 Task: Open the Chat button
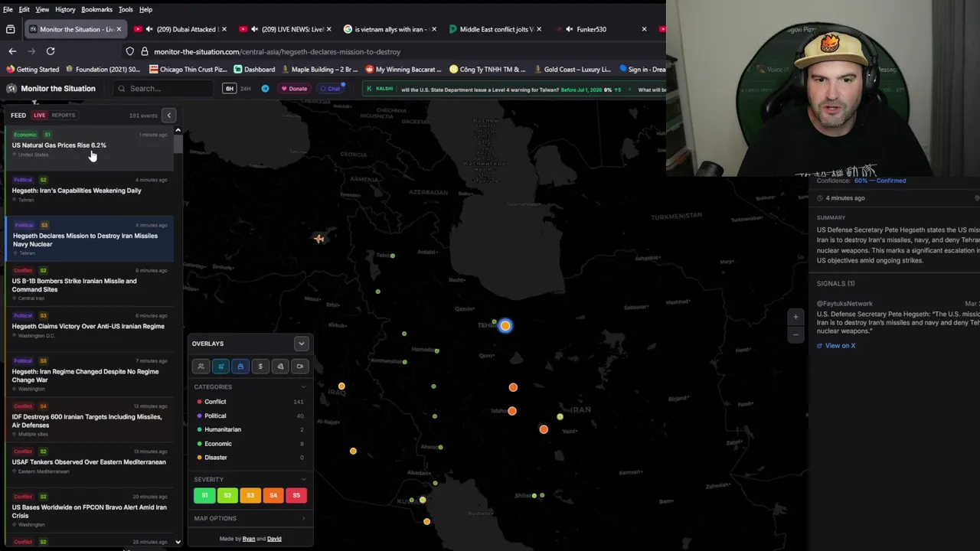tap(330, 89)
